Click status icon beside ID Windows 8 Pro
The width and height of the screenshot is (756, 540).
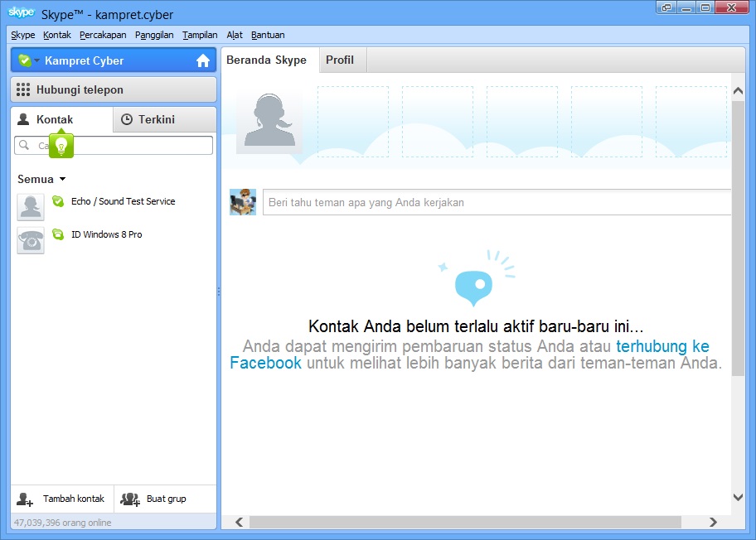[58, 234]
